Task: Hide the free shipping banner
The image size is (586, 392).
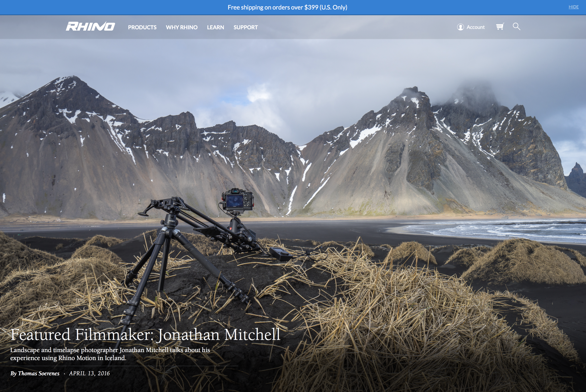Action: tap(574, 7)
